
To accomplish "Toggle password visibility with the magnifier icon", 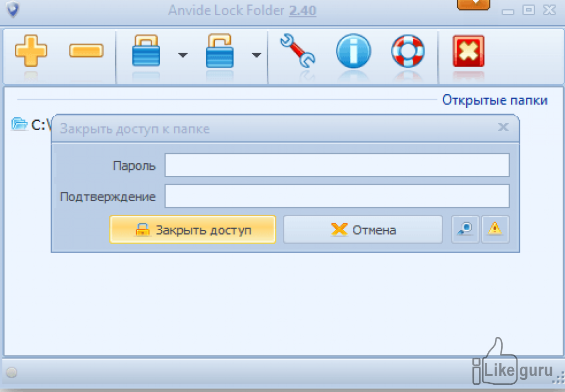I will tap(465, 229).
